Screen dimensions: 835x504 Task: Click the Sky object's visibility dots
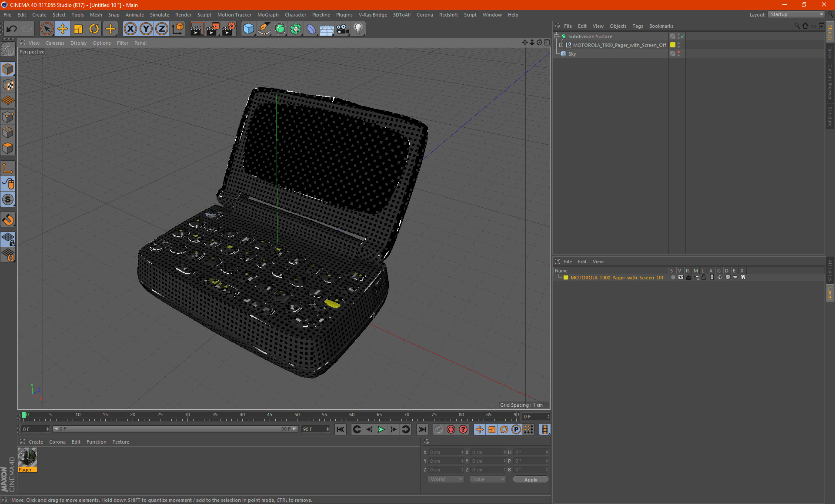tap(678, 53)
